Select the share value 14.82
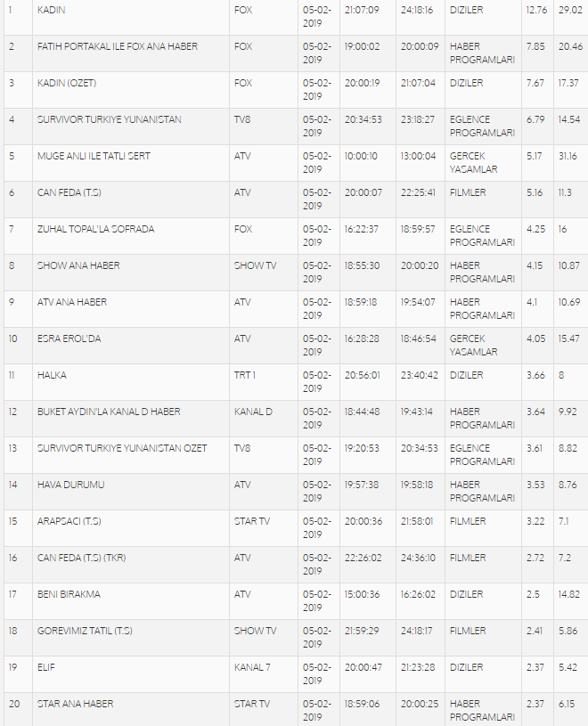Screen dimensions: 588x726 point(569,595)
